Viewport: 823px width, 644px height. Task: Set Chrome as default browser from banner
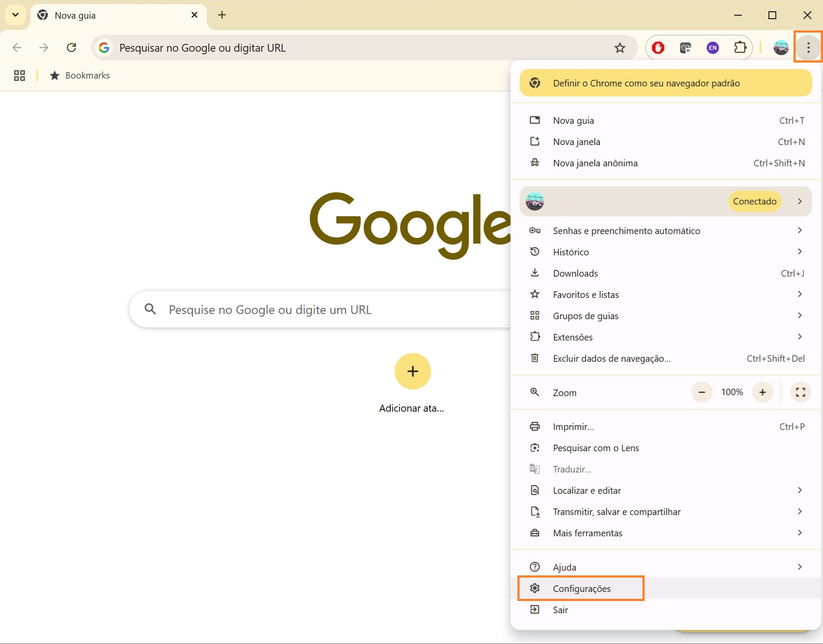pyautogui.click(x=665, y=83)
